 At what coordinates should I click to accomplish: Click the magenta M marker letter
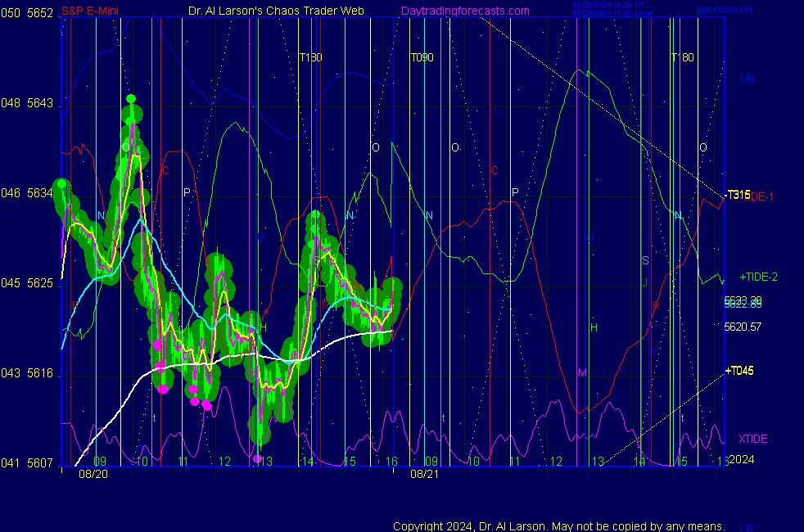[x=582, y=373]
